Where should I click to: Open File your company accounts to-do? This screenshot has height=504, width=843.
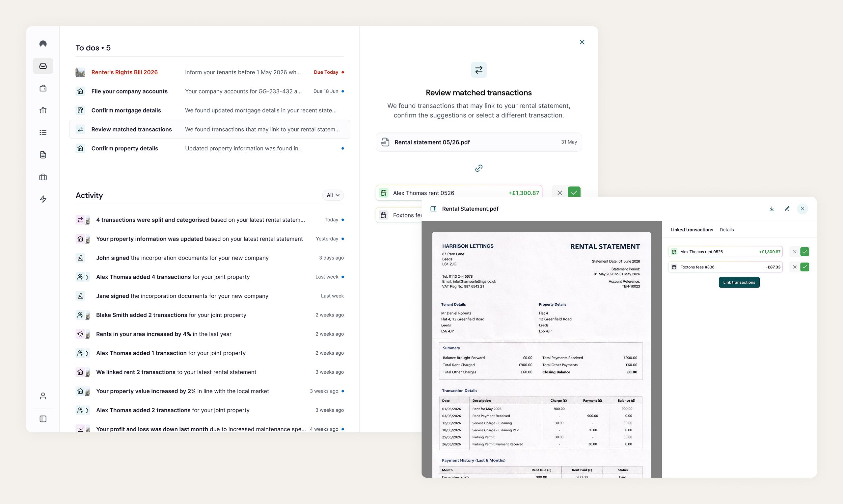(x=210, y=91)
